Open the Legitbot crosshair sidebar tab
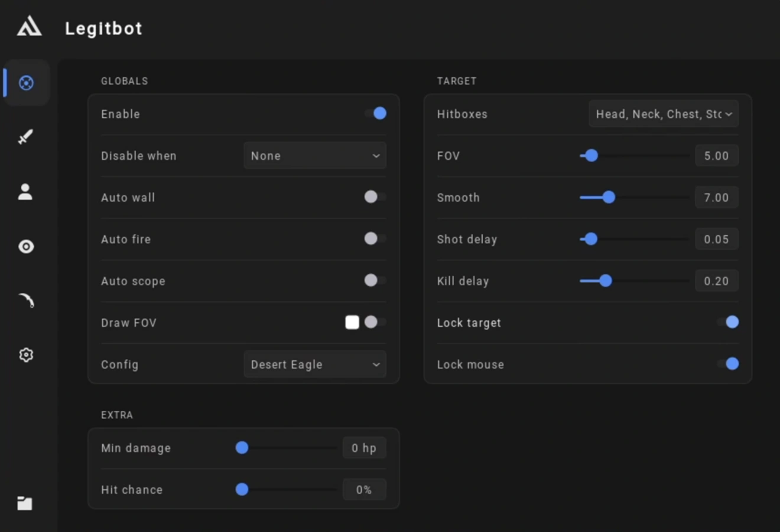780x532 pixels. [x=26, y=83]
